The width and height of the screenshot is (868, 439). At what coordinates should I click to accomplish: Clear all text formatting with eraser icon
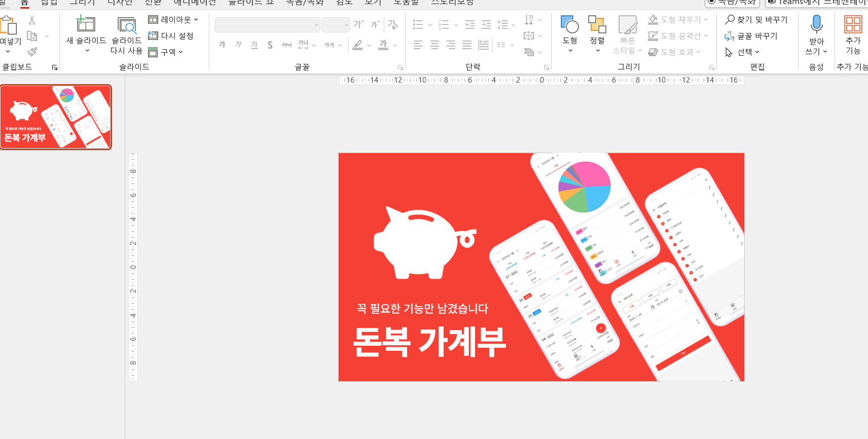point(392,24)
